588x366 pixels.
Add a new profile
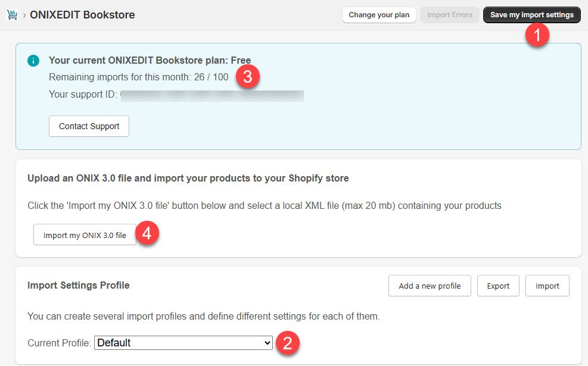[430, 286]
